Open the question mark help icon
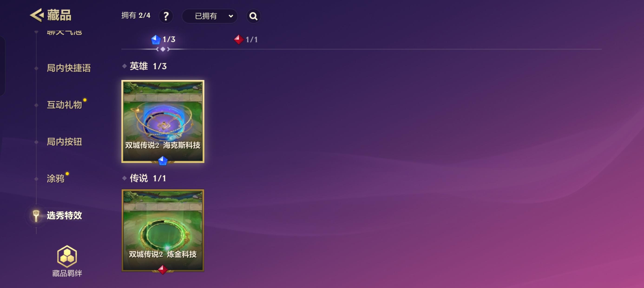Image resolution: width=644 pixels, height=288 pixels. pos(166,16)
